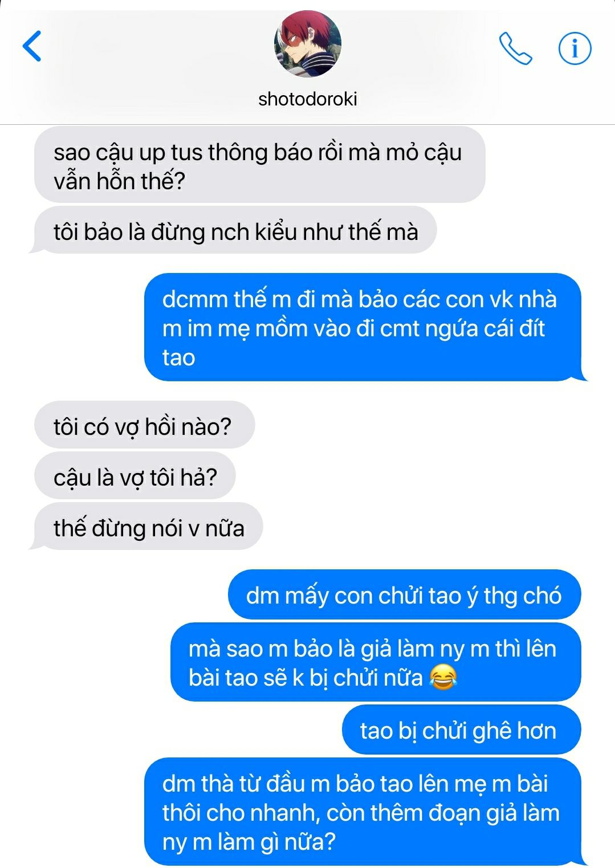Select the 'tao bị chửi ghê hơn' bubble

pos(461,730)
